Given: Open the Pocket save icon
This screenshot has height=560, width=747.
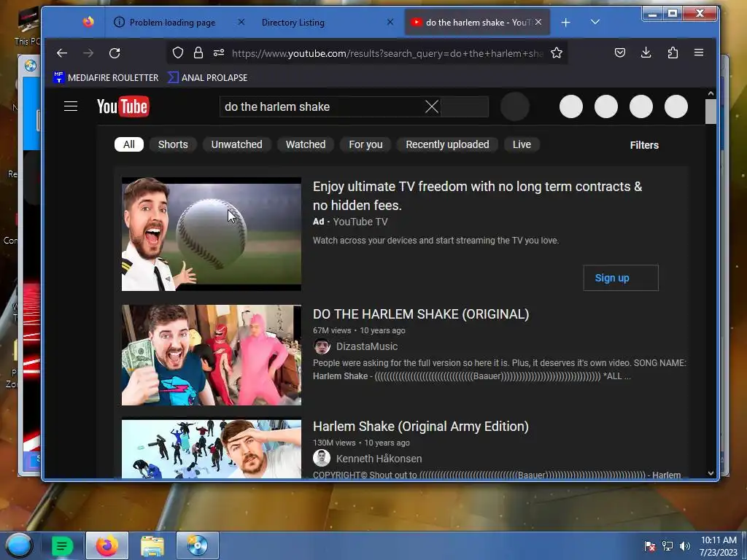Looking at the screenshot, I should point(620,52).
